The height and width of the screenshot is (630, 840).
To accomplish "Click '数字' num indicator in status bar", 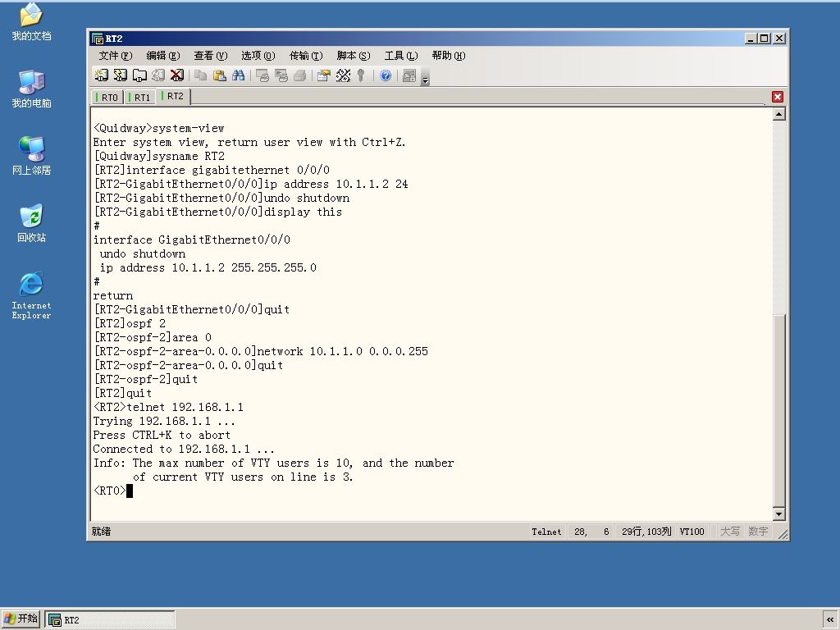I will (x=758, y=532).
